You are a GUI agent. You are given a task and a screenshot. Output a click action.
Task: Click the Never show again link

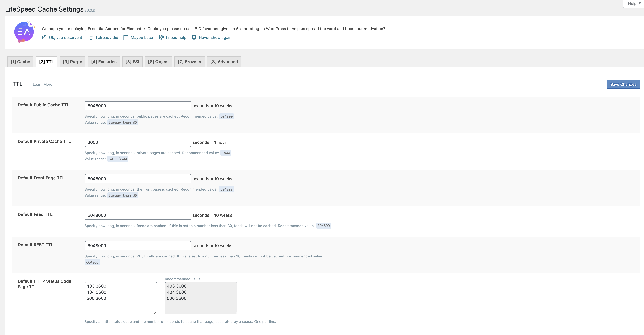[x=215, y=38]
